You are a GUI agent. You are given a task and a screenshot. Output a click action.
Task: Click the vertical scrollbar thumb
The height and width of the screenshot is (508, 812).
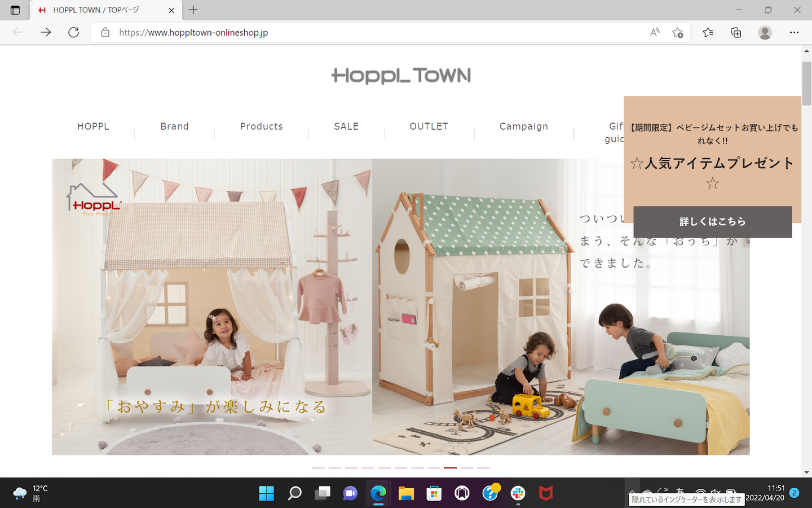click(x=806, y=84)
